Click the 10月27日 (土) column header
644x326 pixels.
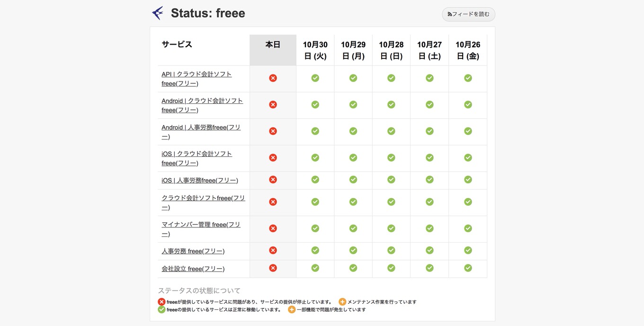coord(429,50)
